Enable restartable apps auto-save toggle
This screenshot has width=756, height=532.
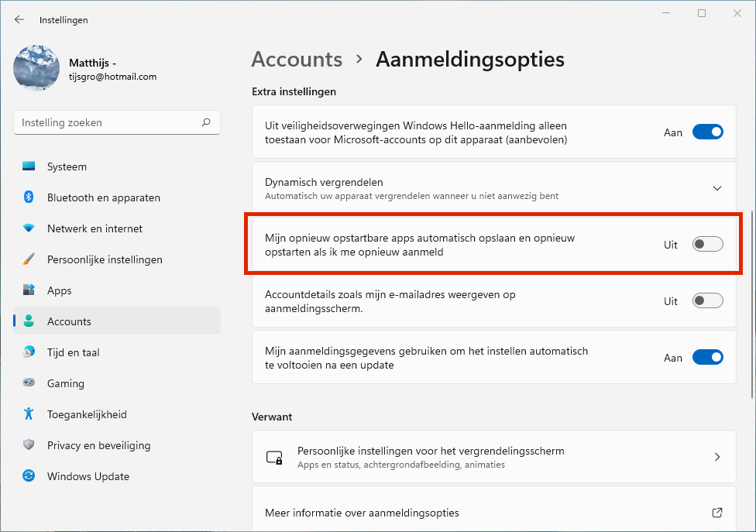point(707,245)
